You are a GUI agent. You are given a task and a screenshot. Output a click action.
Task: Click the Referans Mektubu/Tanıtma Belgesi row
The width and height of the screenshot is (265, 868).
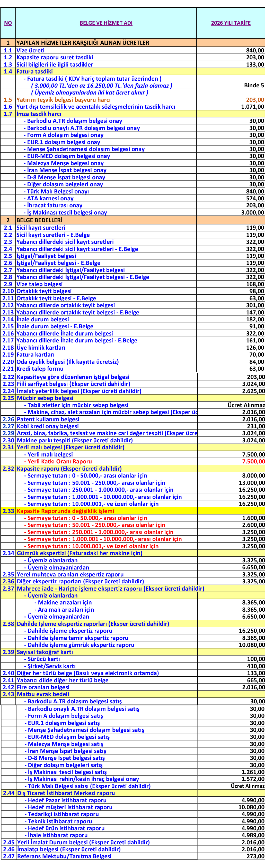point(64,856)
